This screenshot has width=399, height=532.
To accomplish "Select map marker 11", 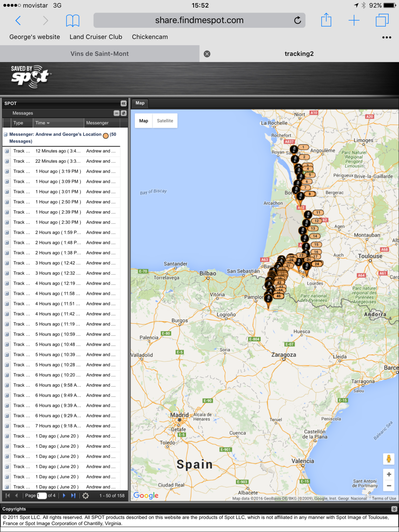I will coord(318,212).
